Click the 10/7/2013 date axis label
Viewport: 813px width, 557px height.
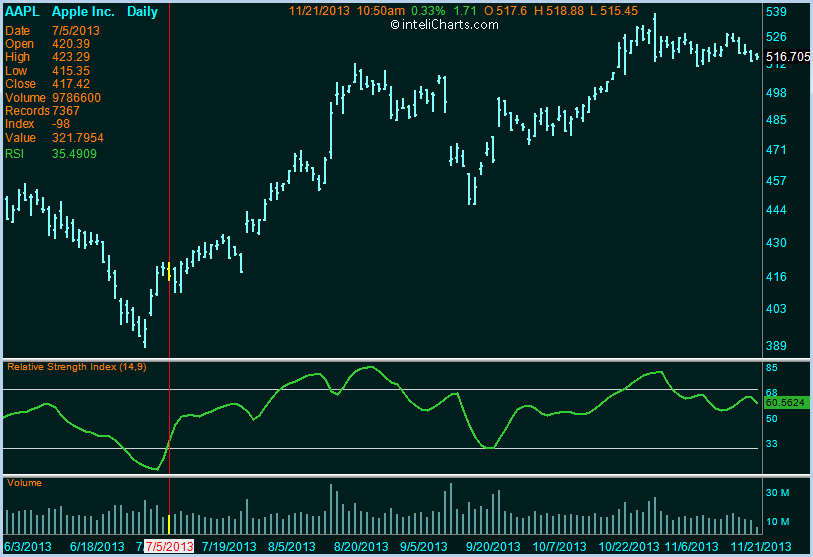coord(559,547)
